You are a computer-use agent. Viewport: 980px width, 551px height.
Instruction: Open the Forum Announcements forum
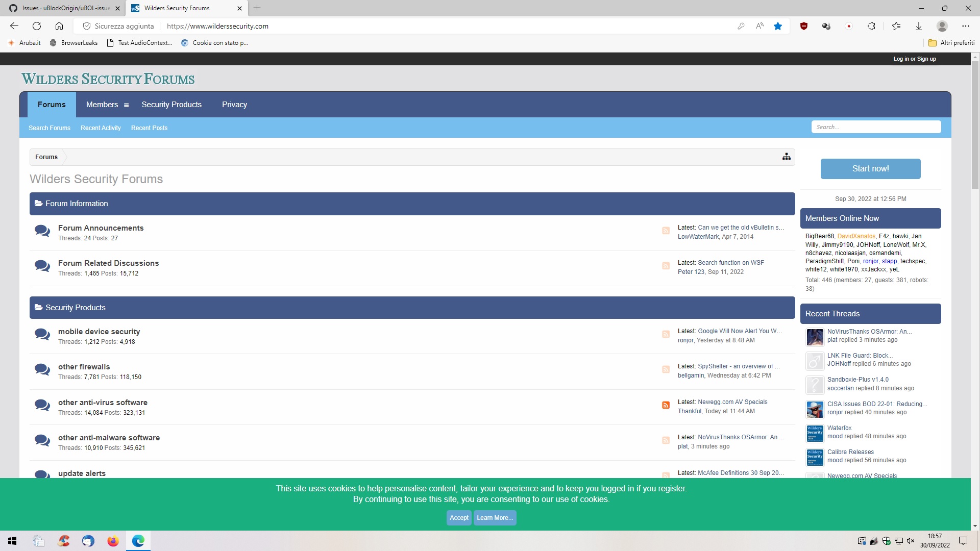[101, 228]
